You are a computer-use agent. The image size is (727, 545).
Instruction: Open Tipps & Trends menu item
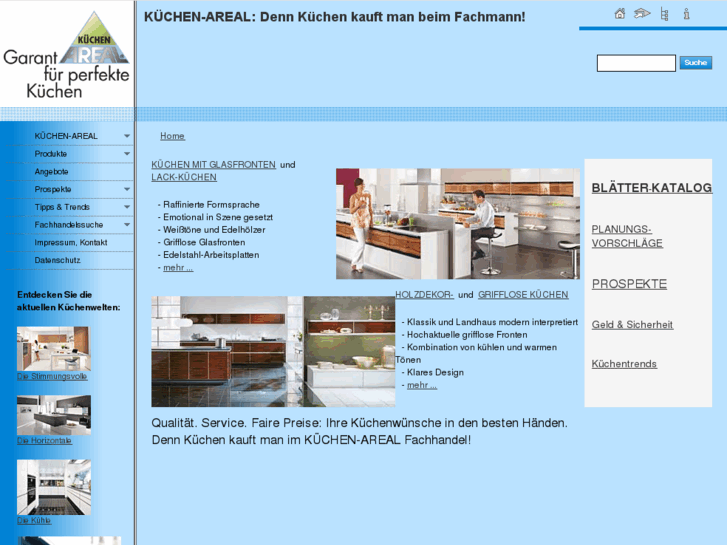(62, 207)
